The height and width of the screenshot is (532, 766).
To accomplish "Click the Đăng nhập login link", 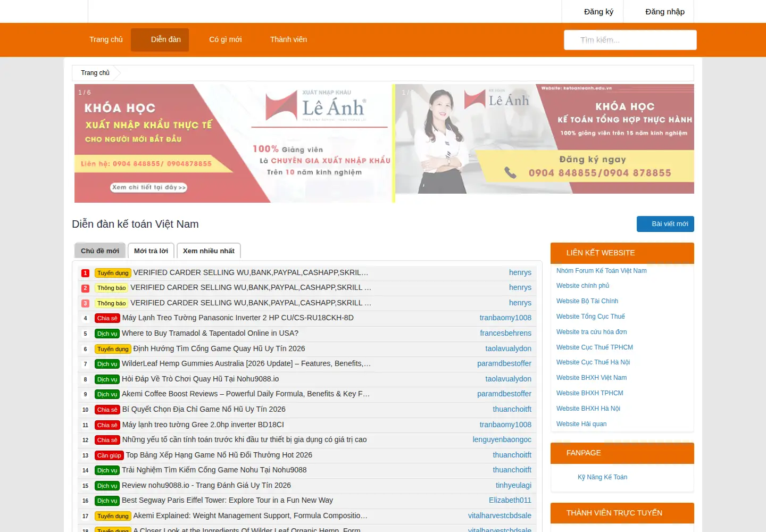I will (x=665, y=12).
